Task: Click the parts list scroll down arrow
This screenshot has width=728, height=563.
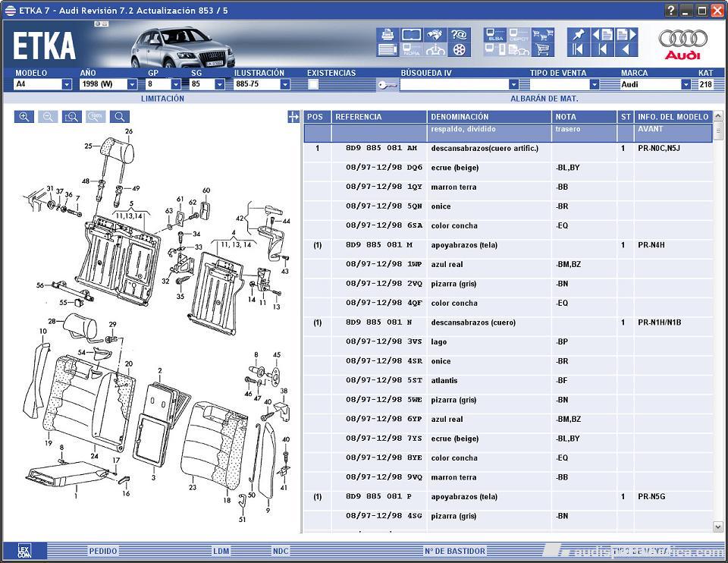Action: pyautogui.click(x=718, y=527)
